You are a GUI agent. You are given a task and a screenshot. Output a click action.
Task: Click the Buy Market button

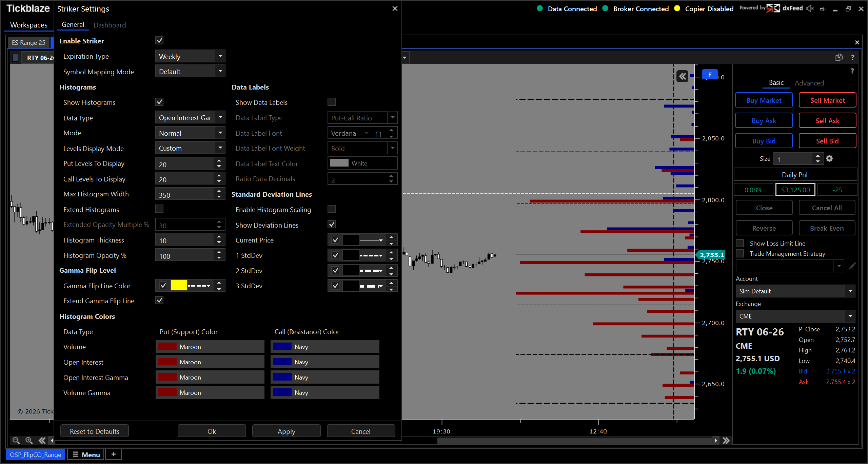click(x=764, y=100)
